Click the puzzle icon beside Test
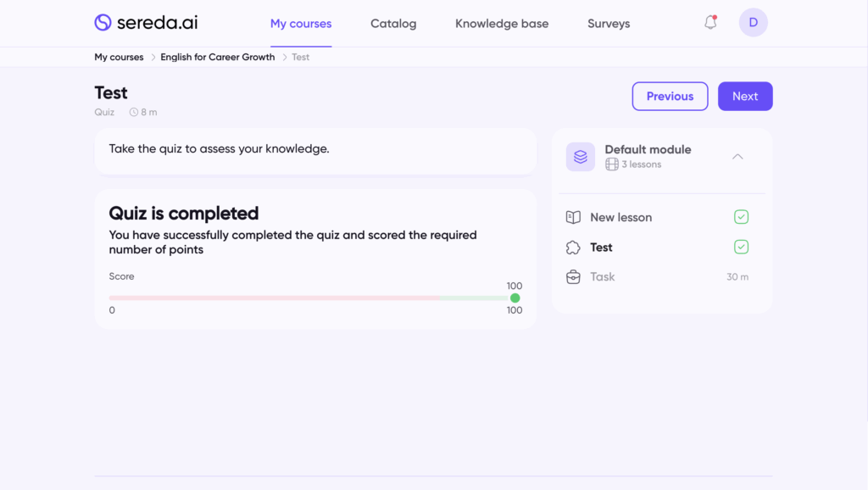Image resolution: width=868 pixels, height=490 pixels. [x=573, y=248]
